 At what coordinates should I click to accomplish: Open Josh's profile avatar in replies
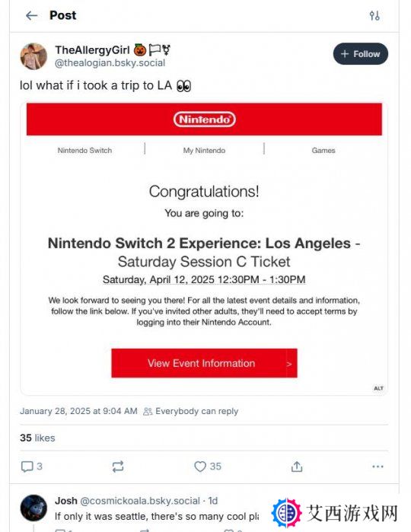coord(33,508)
